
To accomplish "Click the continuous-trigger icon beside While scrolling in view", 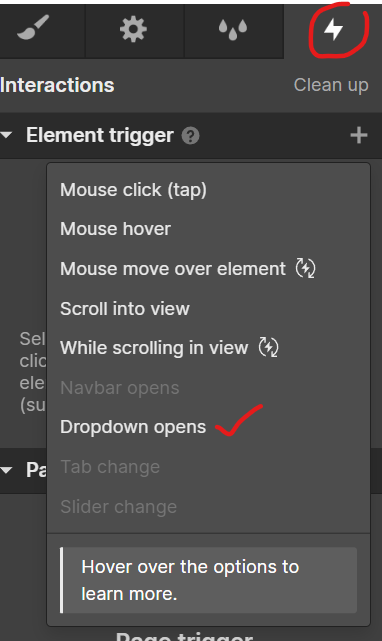I will (x=268, y=347).
